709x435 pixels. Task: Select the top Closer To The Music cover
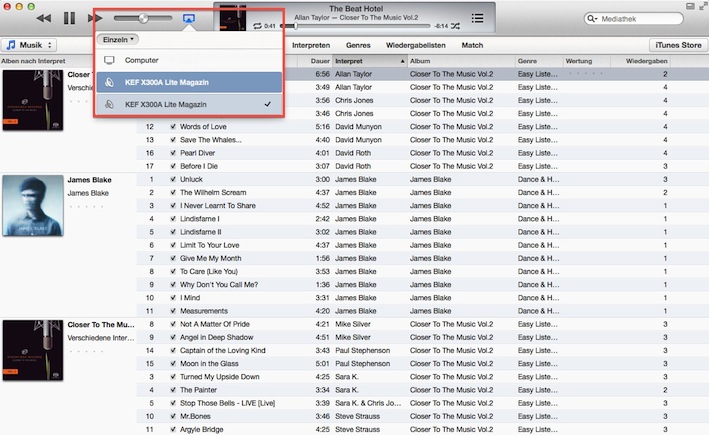pos(33,100)
